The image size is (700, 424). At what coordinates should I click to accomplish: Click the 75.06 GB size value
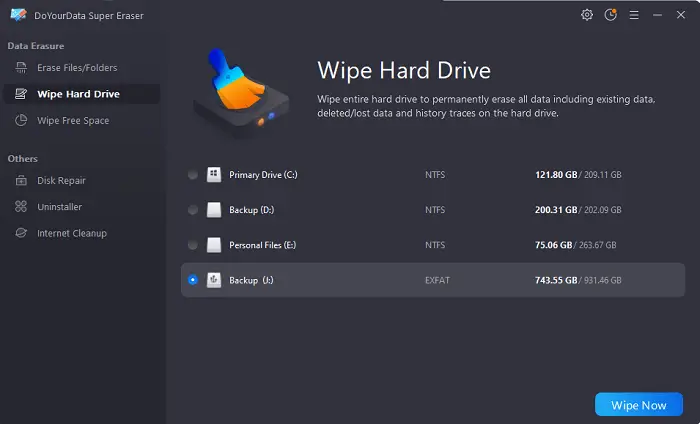pos(554,245)
